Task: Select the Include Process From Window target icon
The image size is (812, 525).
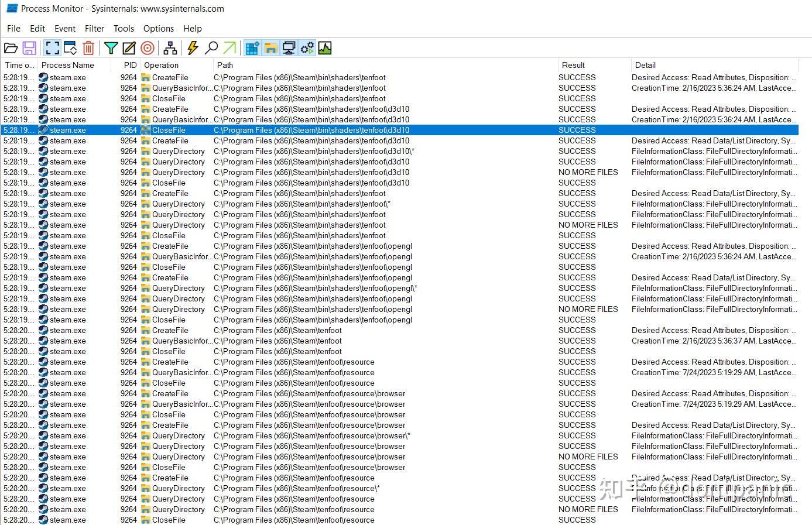Action: (148, 48)
